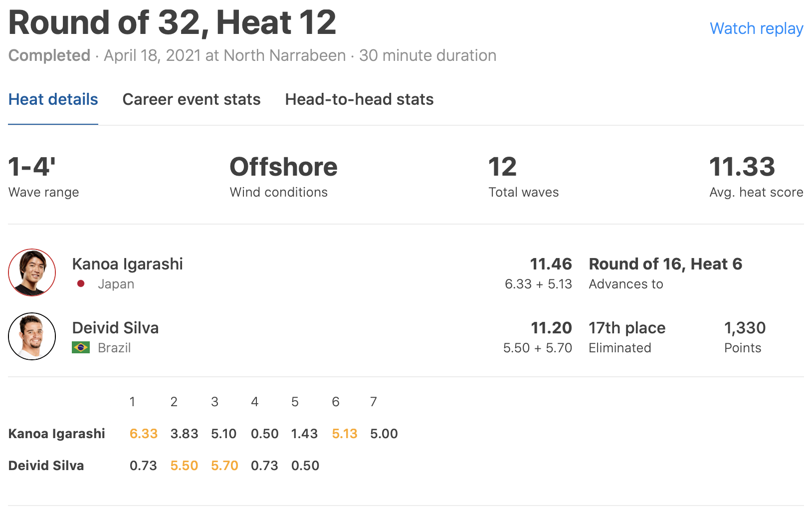This screenshot has height=513, width=812.
Task: Open the Head-to-head stats tab
Action: point(359,99)
